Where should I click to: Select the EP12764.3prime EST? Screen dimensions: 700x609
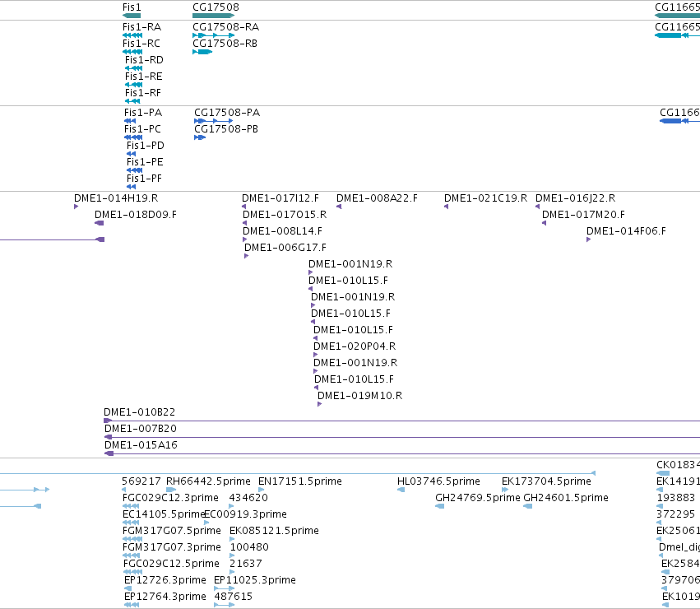[132, 605]
